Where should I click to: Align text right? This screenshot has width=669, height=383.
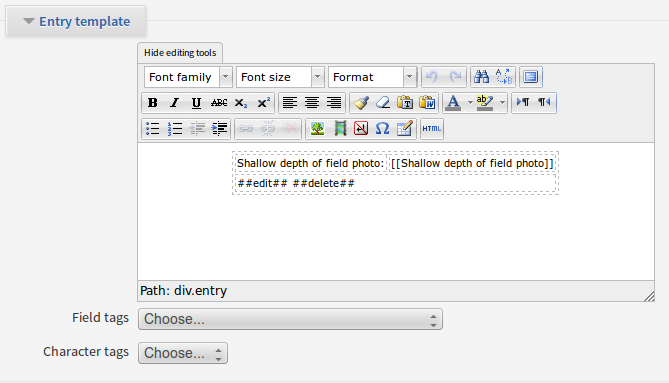[x=334, y=103]
